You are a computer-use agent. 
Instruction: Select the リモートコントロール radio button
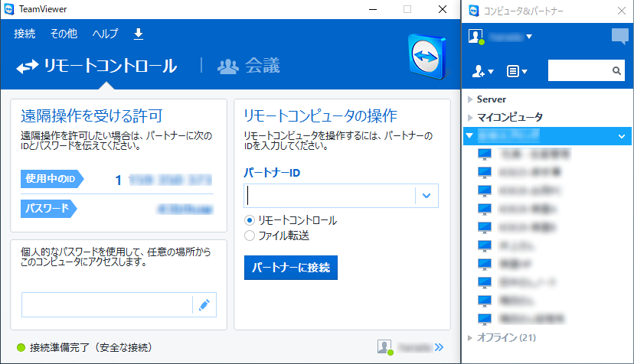click(x=250, y=220)
